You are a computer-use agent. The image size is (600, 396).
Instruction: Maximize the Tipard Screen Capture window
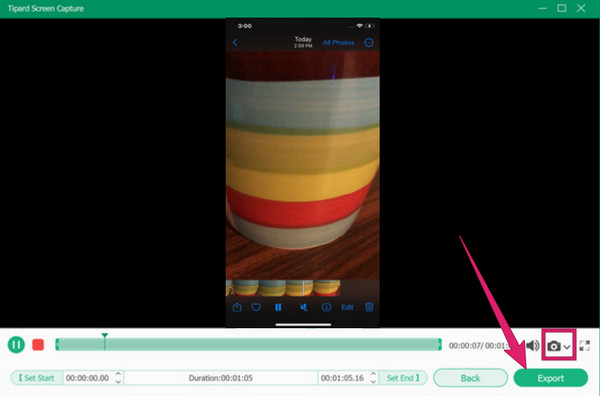tap(561, 8)
